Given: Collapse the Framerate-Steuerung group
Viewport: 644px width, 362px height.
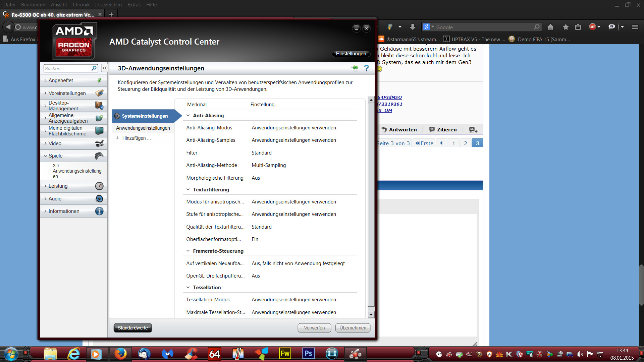Looking at the screenshot, I should pyautogui.click(x=188, y=251).
